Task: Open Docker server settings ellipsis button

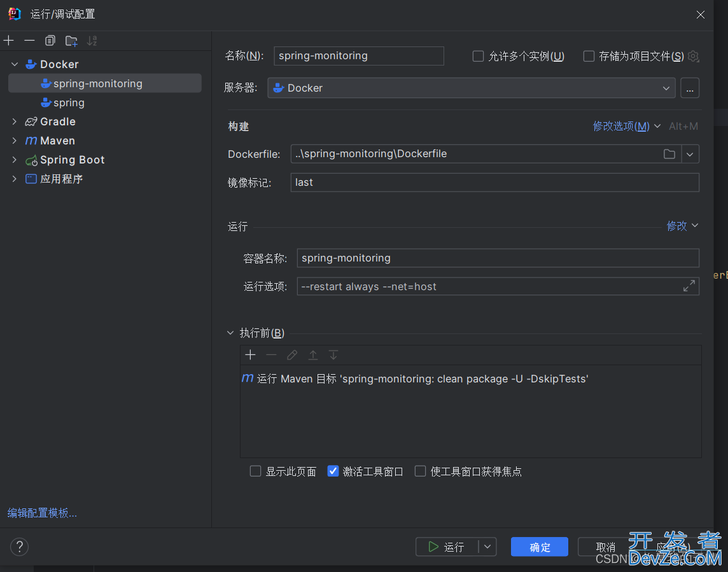Action: (x=689, y=88)
